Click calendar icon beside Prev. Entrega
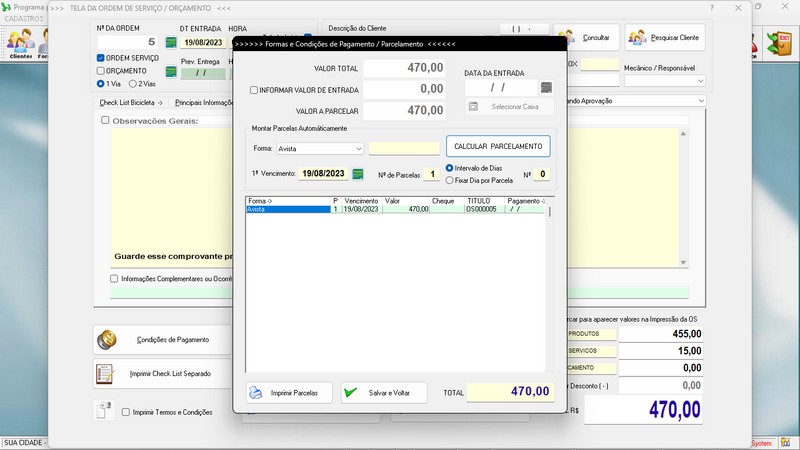Screen dimensions: 800x450 point(170,72)
